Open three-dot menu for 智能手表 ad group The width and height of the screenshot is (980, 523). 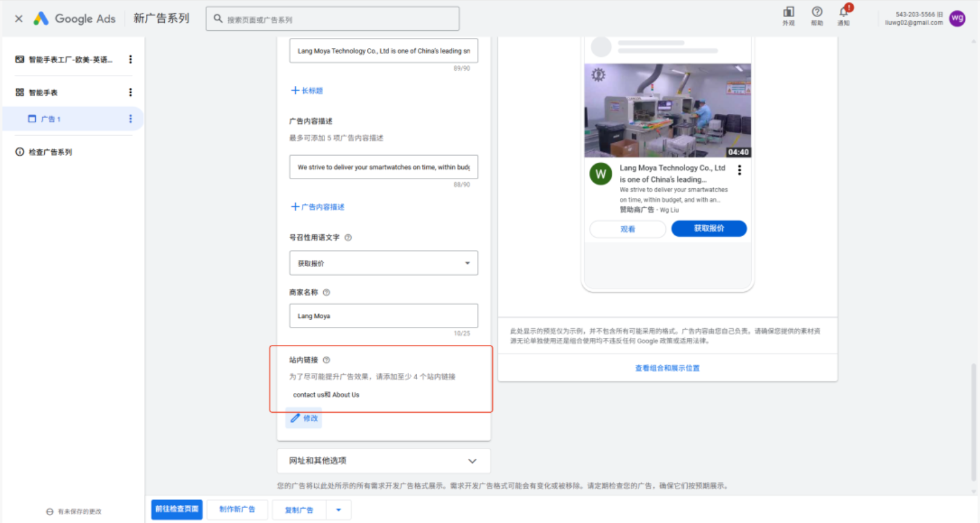(x=130, y=93)
